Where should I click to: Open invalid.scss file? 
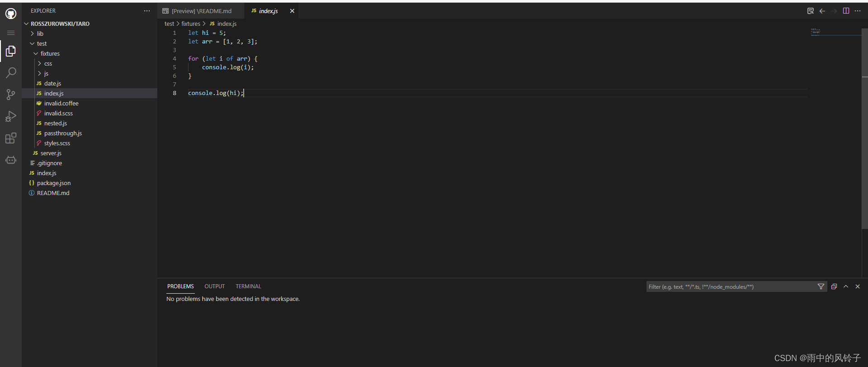pos(90,113)
